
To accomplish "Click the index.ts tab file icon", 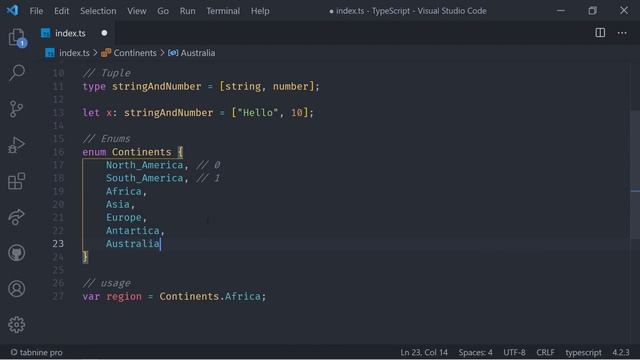I will tap(46, 33).
